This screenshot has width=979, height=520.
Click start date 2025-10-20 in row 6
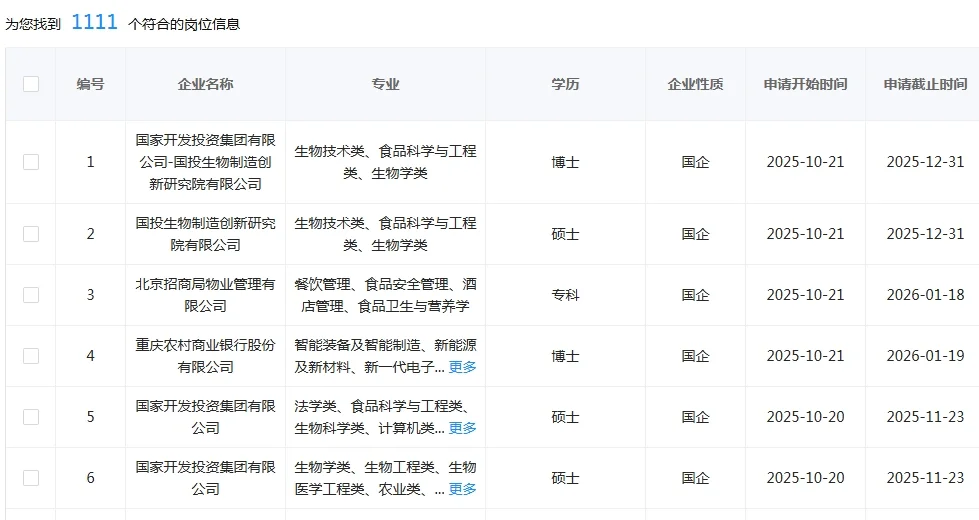coord(805,478)
